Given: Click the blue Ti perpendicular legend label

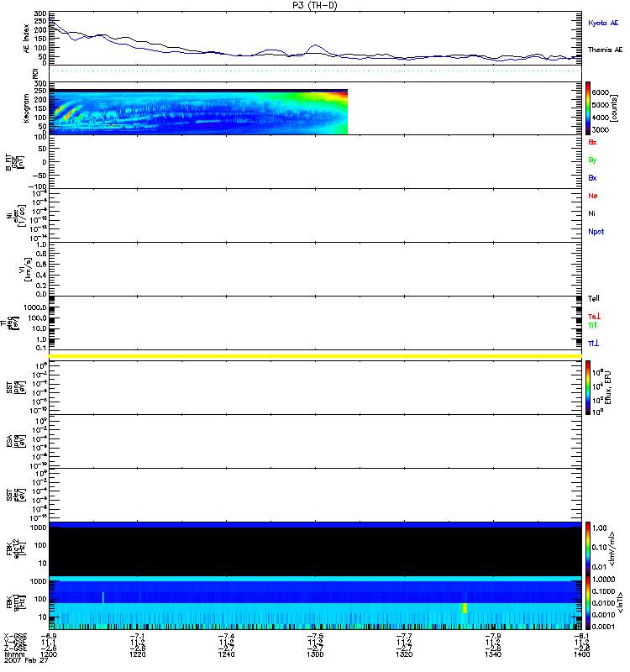Looking at the screenshot, I should [594, 344].
